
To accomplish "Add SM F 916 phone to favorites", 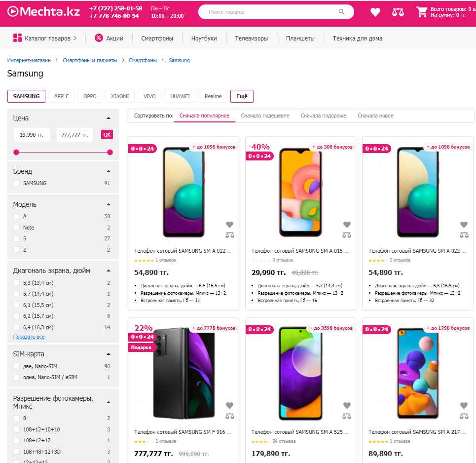I will point(229,405).
